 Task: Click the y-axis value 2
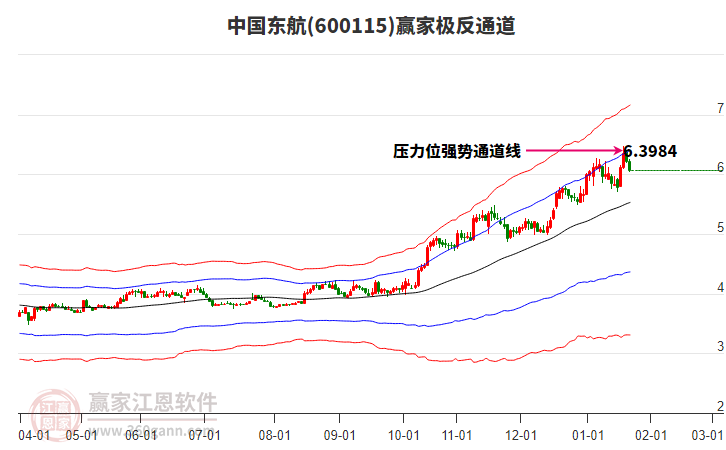point(720,406)
